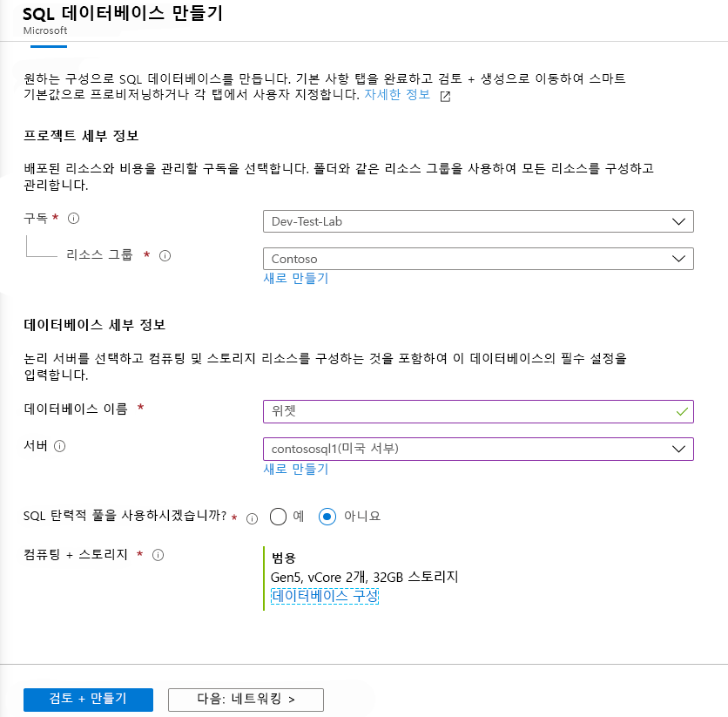This screenshot has height=717, width=728.
Task: Expand the Contoso resource group dropdown
Action: coord(478,259)
